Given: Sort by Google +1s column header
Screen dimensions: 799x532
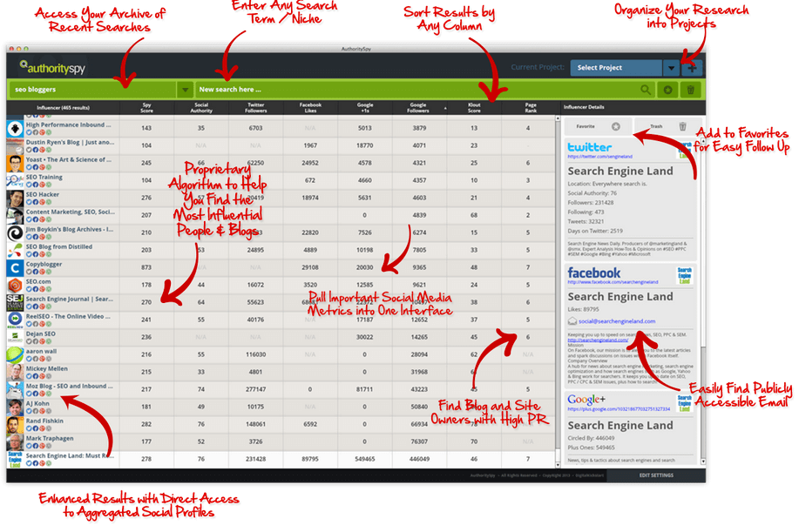Looking at the screenshot, I should coord(365,108).
